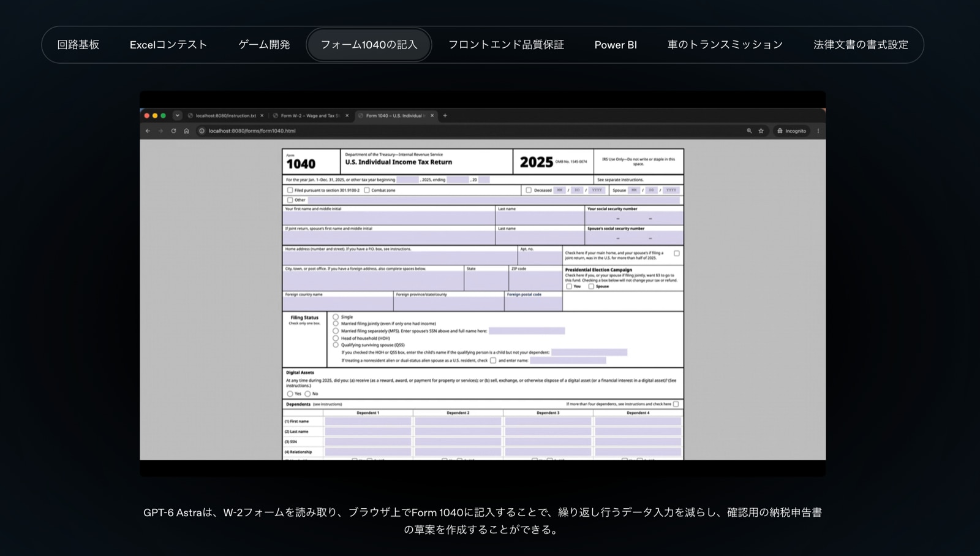Click Dependent 1 First name field
Image resolution: width=980 pixels, height=556 pixels.
368,421
